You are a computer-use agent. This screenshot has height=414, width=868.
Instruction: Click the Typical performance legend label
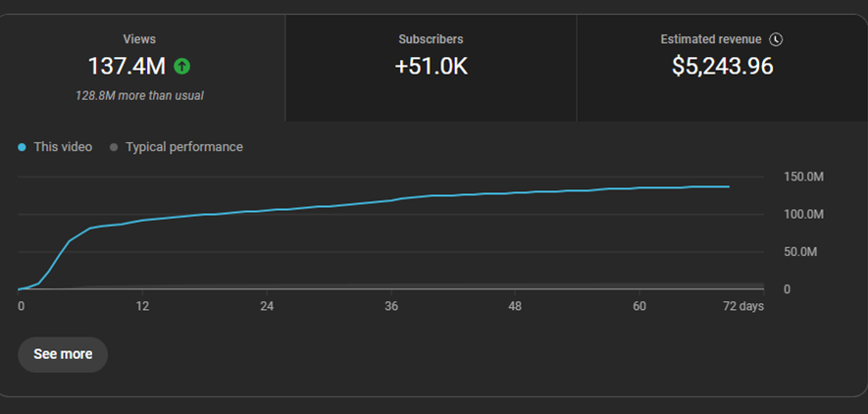tap(183, 147)
